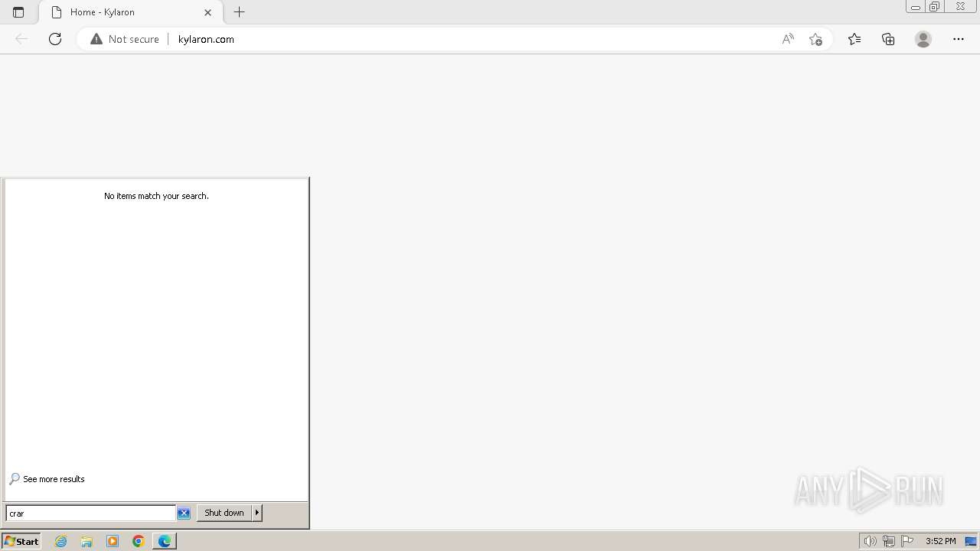Restore down the Edge window
980x551 pixels.
coord(934,7)
